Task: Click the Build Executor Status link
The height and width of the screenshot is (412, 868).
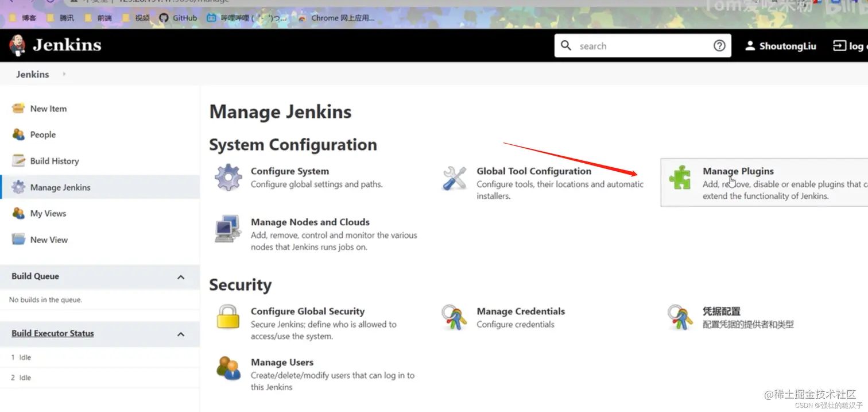Action: (52, 333)
